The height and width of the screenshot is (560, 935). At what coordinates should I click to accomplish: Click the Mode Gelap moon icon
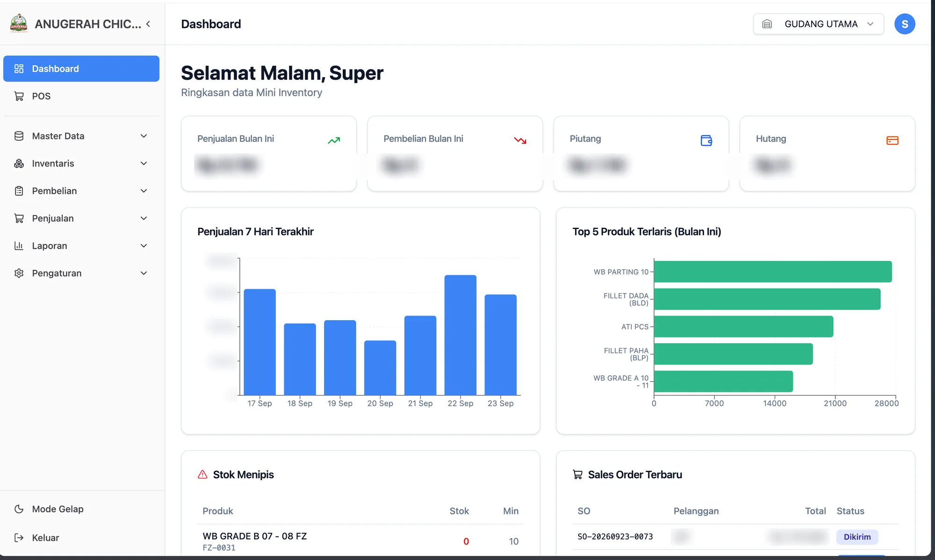click(x=19, y=509)
